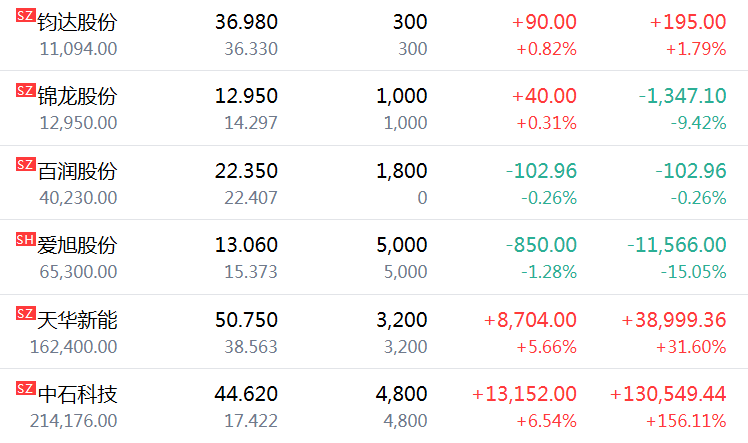Click 百润股份 position quantity 1,800
The image size is (748, 443).
(402, 171)
